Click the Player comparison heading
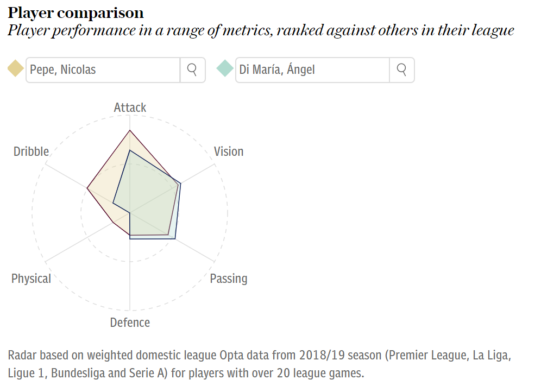This screenshot has width=541, height=392. [x=76, y=13]
